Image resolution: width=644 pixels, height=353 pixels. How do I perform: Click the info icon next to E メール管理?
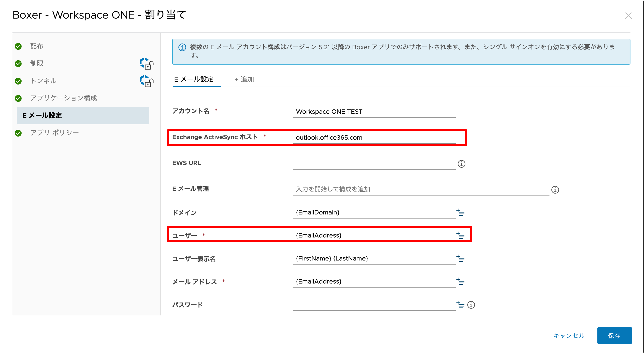[555, 190]
